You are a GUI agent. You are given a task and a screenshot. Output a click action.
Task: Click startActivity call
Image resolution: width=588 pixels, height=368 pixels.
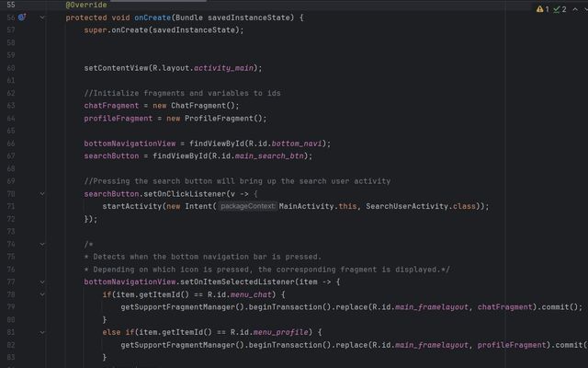[131, 206]
